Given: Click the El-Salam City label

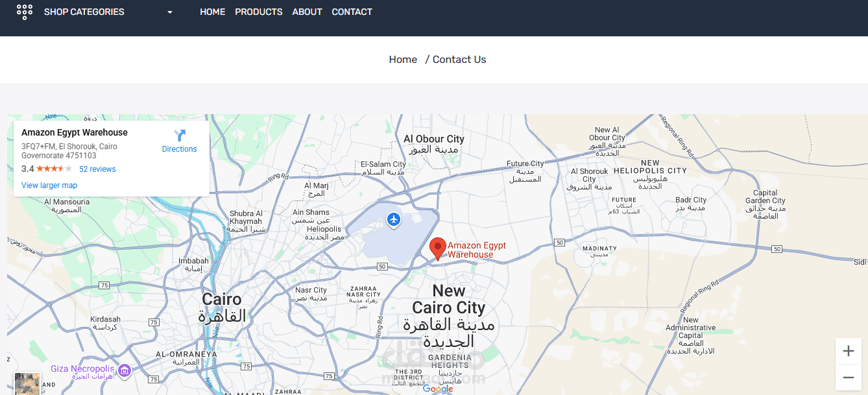Looking at the screenshot, I should pyautogui.click(x=383, y=168).
